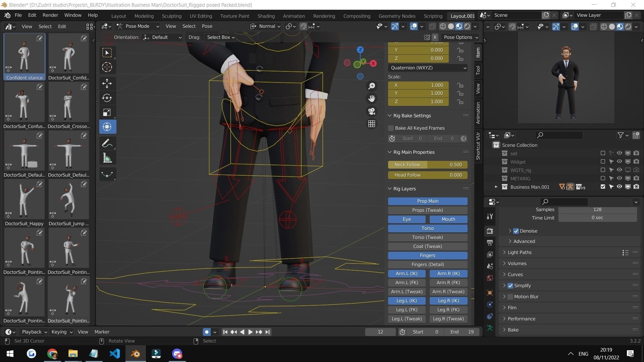Image resolution: width=644 pixels, height=362 pixels.
Task: Open the timeline Keying menu
Action: (62, 332)
